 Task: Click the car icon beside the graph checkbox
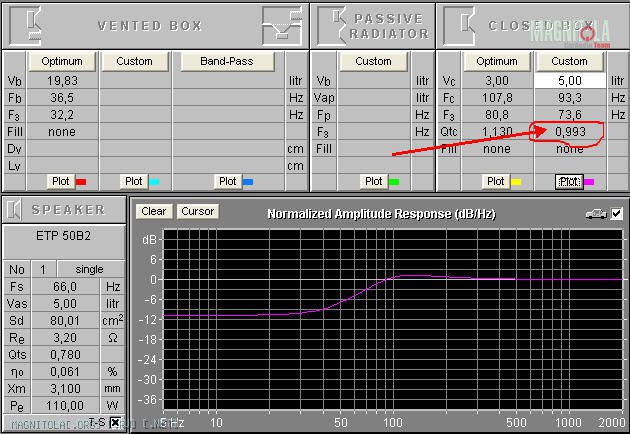596,214
